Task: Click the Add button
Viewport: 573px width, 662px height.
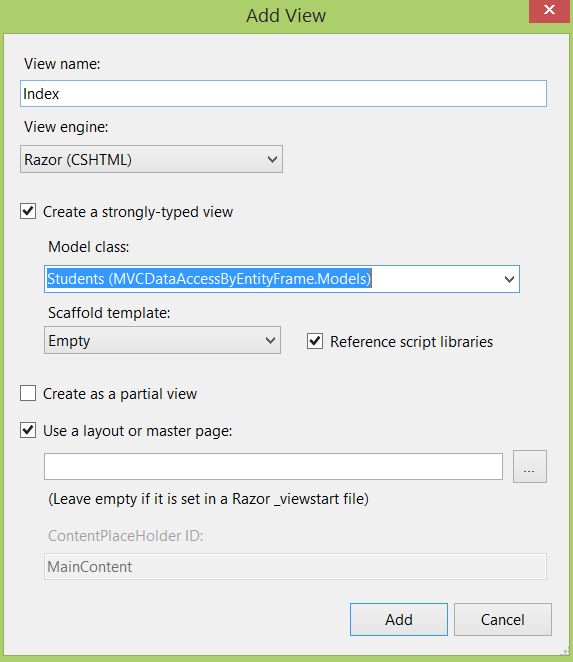Action: [x=399, y=619]
